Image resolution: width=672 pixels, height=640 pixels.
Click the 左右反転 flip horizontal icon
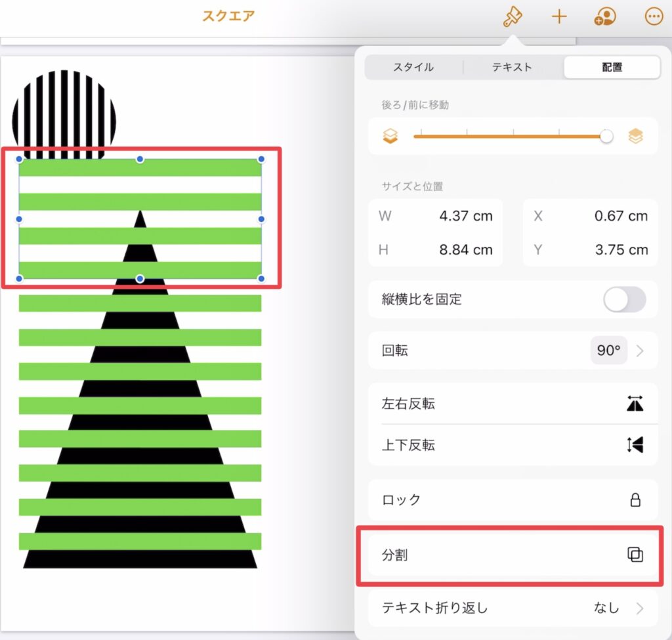pos(635,404)
